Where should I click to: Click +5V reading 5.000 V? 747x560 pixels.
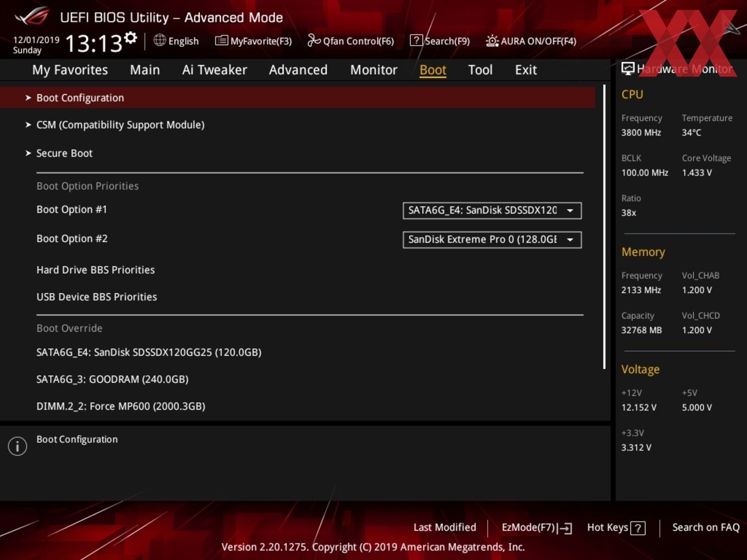697,407
